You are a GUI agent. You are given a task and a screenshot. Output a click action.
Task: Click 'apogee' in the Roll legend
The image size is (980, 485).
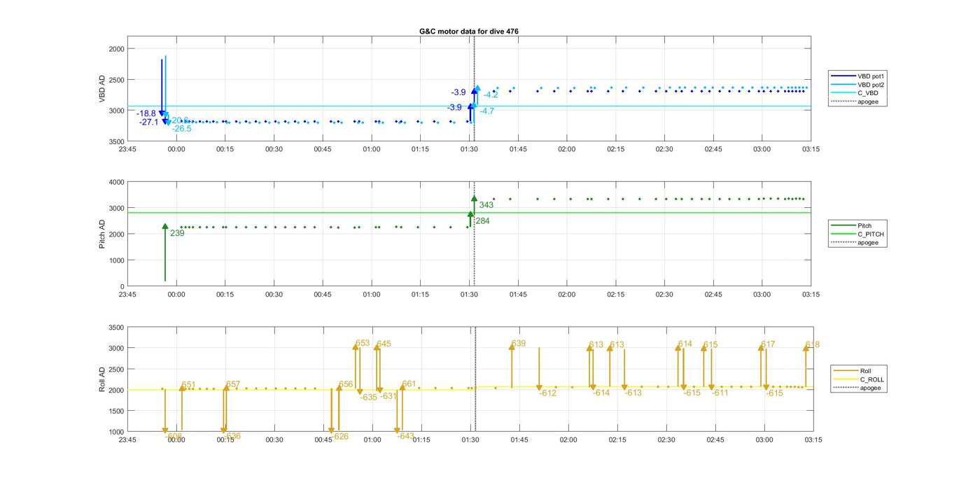[870, 388]
